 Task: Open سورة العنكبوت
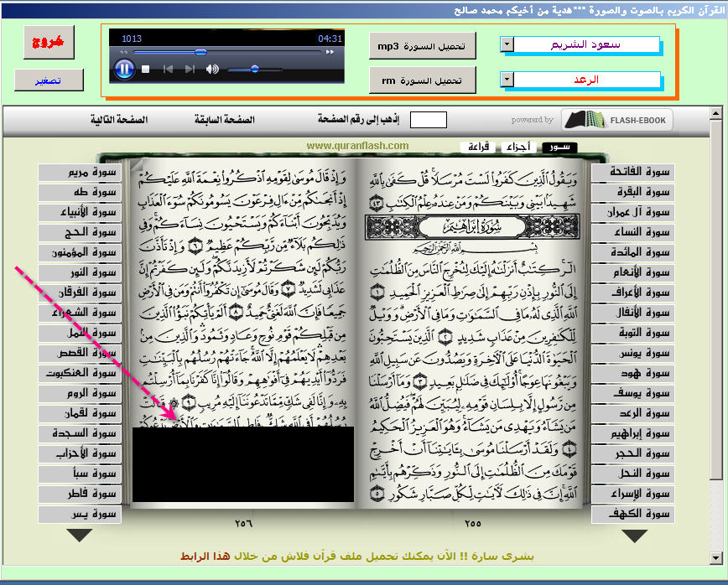(x=80, y=373)
